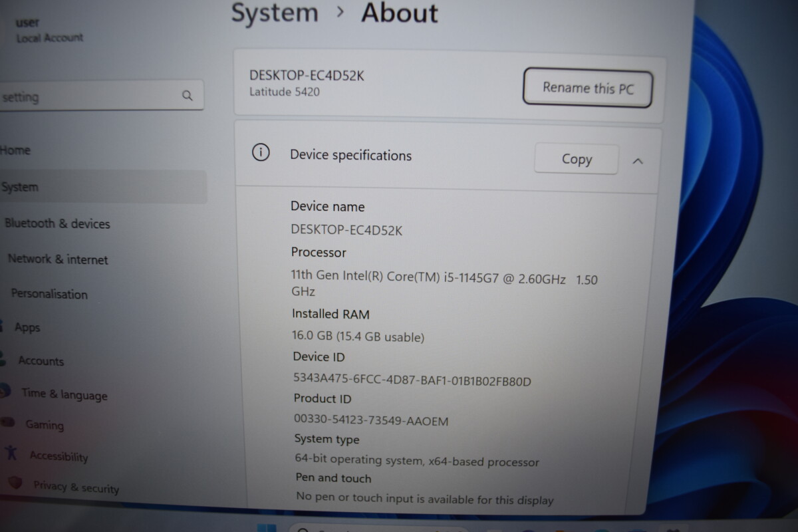This screenshot has height=532, width=798.
Task: Open Bluetooth & devices settings
Action: point(57,223)
